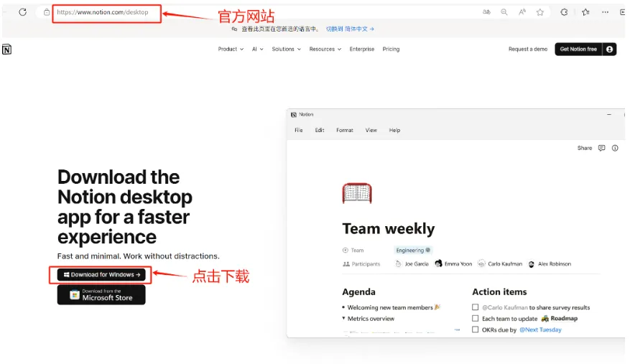Open the Edit menu in Notion window

point(320,130)
